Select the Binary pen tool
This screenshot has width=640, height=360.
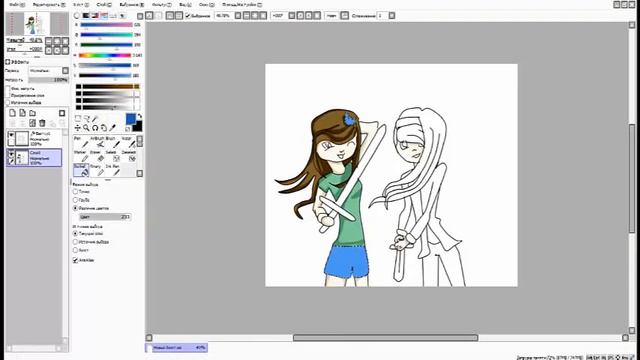pyautogui.click(x=97, y=170)
